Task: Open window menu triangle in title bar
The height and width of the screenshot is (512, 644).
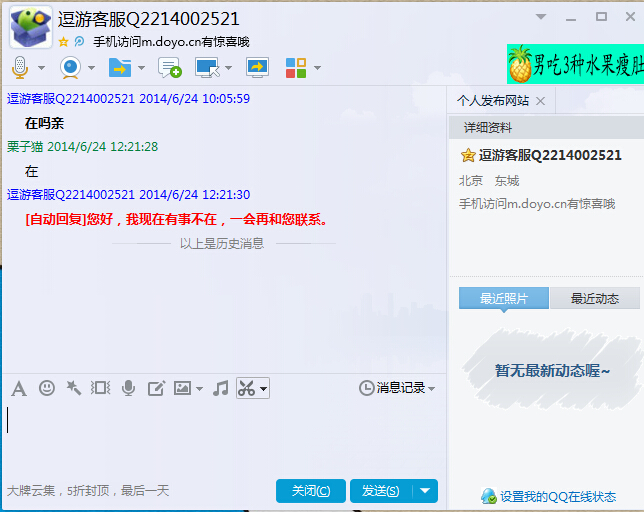Action: tap(541, 17)
